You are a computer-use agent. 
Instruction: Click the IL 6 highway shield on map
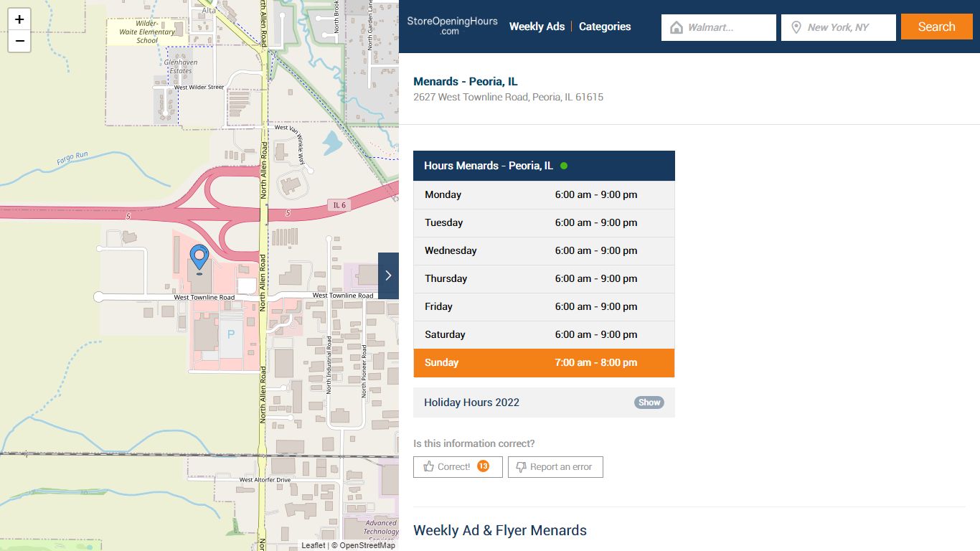[339, 205]
